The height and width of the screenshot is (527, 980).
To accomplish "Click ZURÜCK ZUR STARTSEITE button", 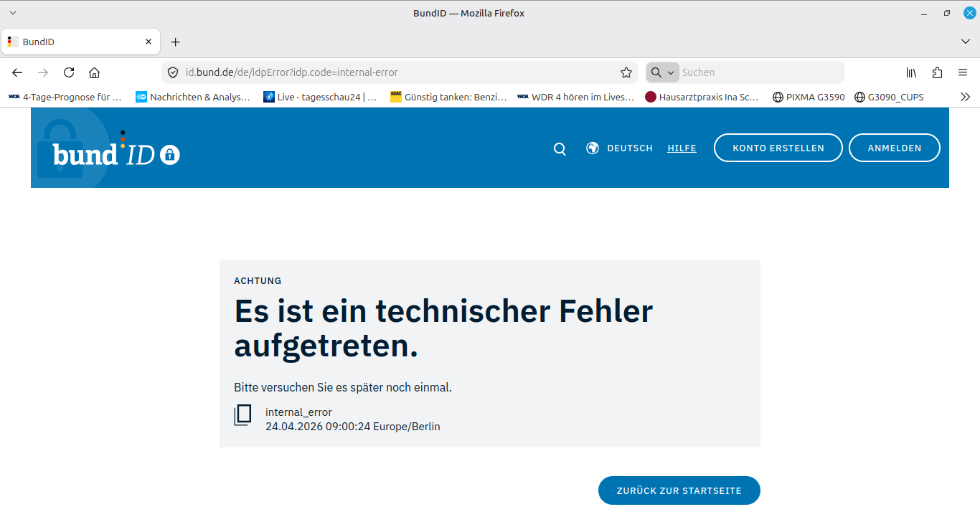I will click(x=679, y=490).
